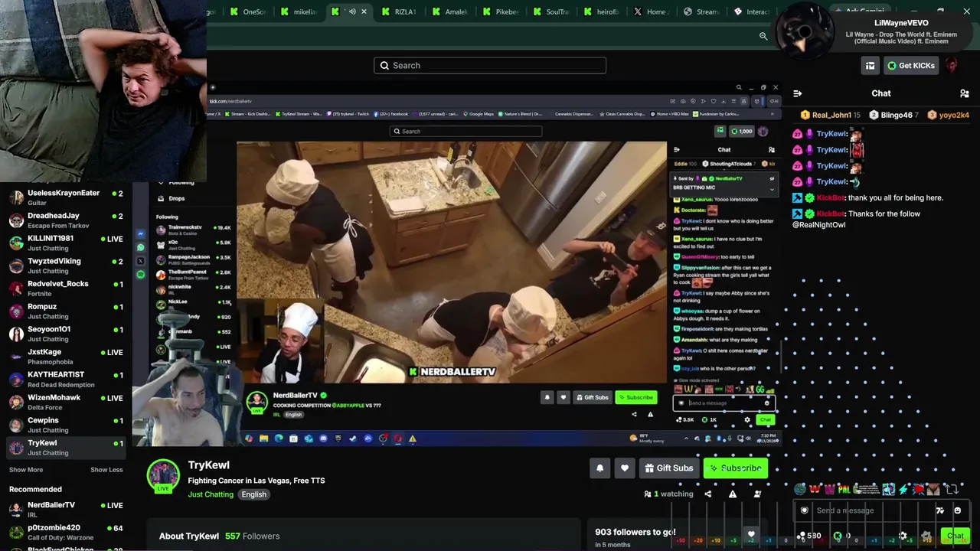
Task: Open TwyztedViking channel in the sidebar
Action: tap(66, 266)
